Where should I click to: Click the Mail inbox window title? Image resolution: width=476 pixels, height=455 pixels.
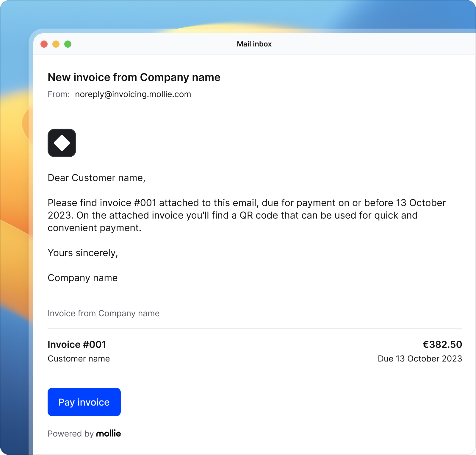[x=254, y=44]
